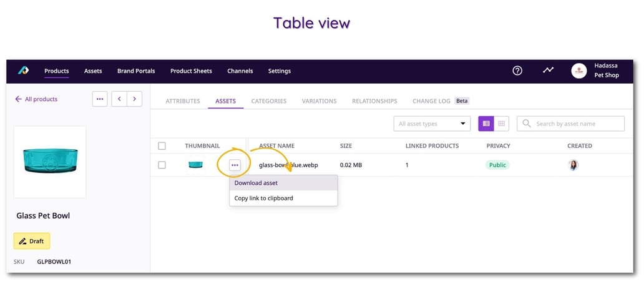Open the activity trend line icon
Screen dimensions: 644x299
(x=548, y=70)
